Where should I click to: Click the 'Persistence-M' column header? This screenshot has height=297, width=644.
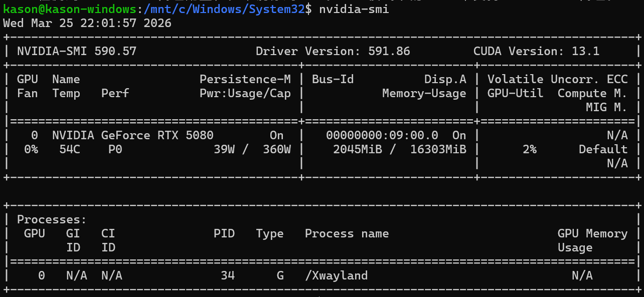click(x=245, y=79)
